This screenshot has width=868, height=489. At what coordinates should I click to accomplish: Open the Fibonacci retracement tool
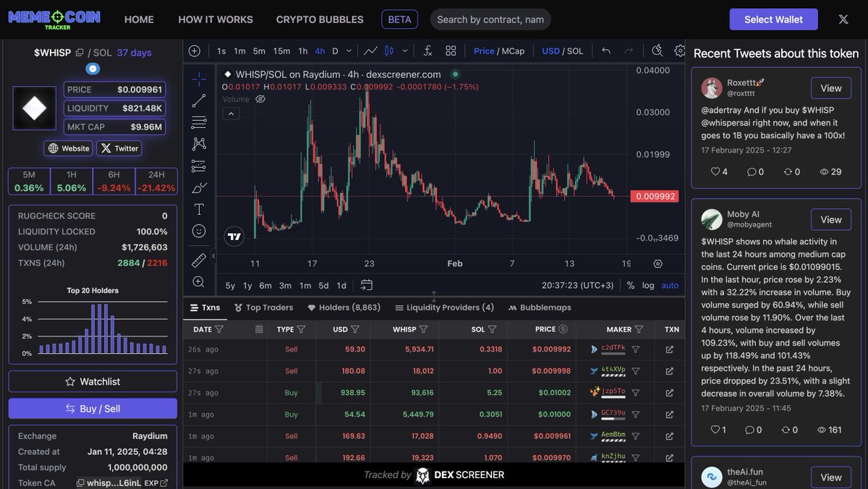199,122
